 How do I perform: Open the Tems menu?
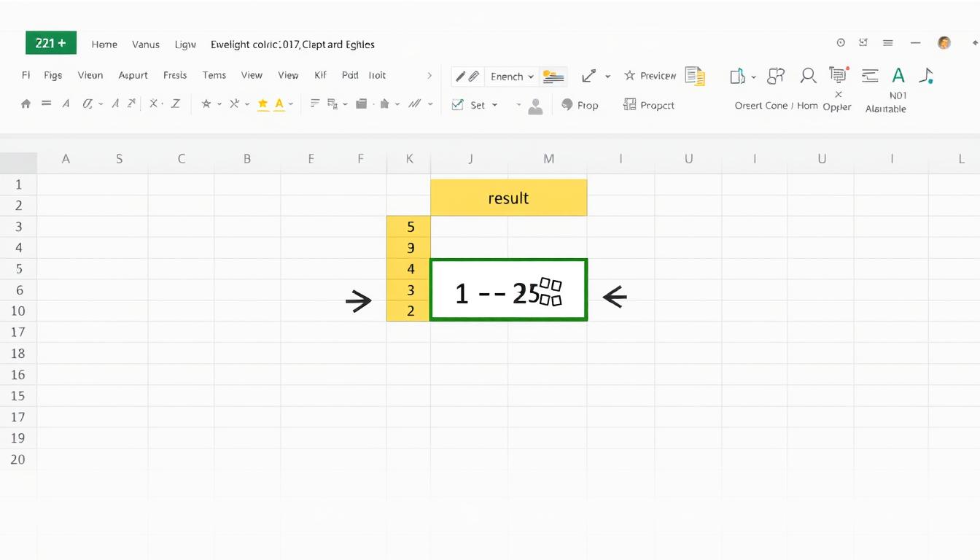point(214,75)
